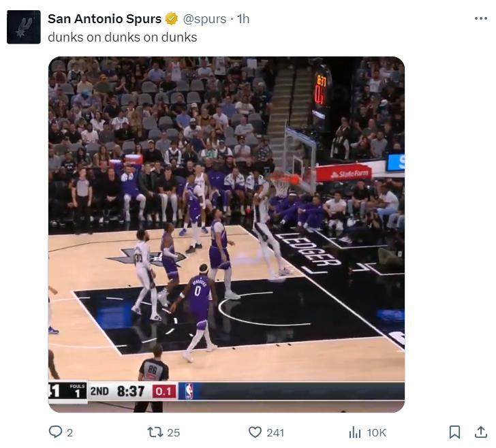Open San Antonio Spurs display name
This screenshot has width=496, height=448.
(104, 19)
